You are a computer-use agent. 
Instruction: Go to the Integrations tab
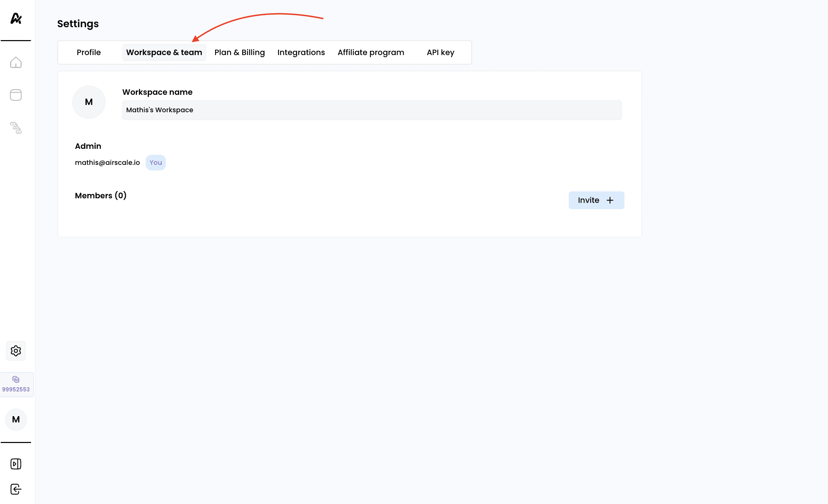[x=301, y=52]
